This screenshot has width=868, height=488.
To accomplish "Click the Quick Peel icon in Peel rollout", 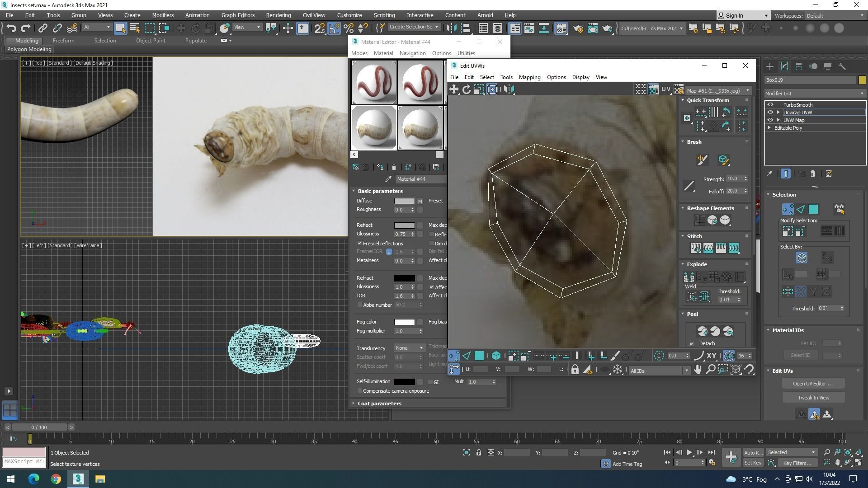I will 702,331.
